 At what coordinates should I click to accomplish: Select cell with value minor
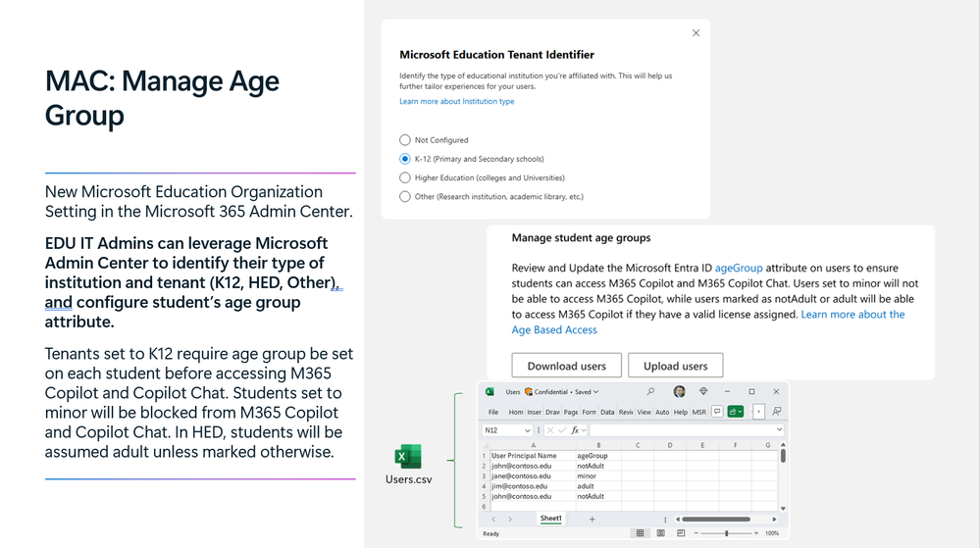click(x=598, y=476)
